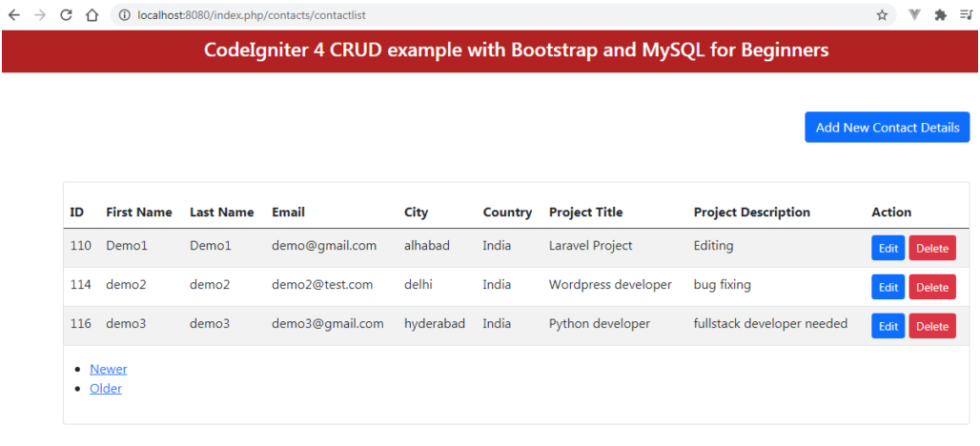The image size is (980, 446).
Task: Select the email demo2@test.com cell
Action: (x=322, y=285)
